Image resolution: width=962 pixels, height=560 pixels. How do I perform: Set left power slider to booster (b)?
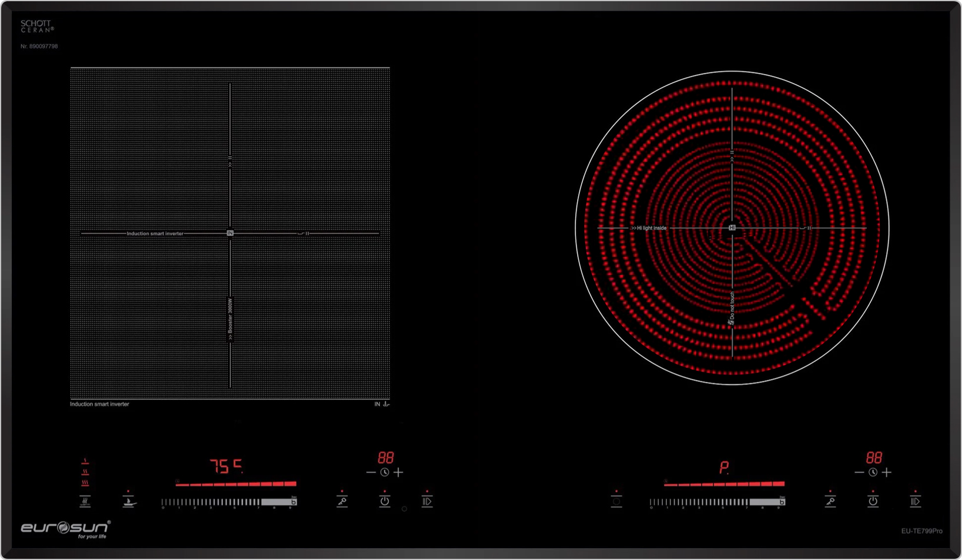pyautogui.click(x=293, y=502)
